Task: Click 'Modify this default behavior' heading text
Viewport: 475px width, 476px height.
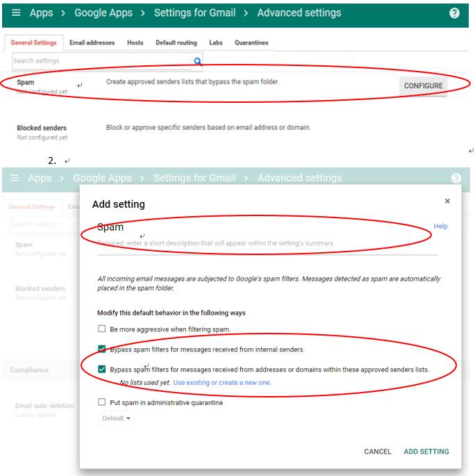Action: (171, 313)
